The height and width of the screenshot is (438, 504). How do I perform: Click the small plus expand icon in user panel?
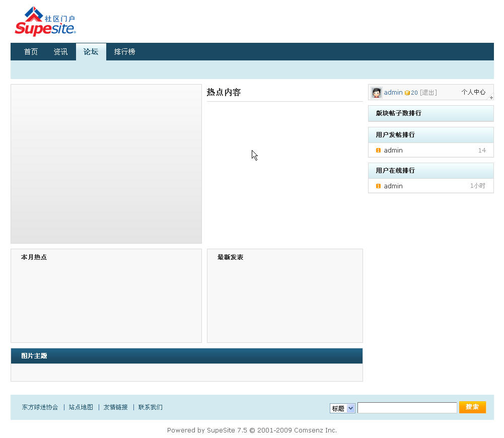pos(491,97)
